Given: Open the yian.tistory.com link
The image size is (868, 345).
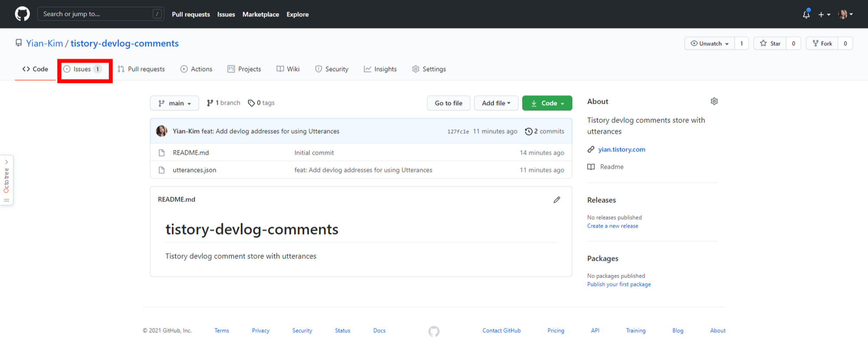Looking at the screenshot, I should pyautogui.click(x=621, y=149).
